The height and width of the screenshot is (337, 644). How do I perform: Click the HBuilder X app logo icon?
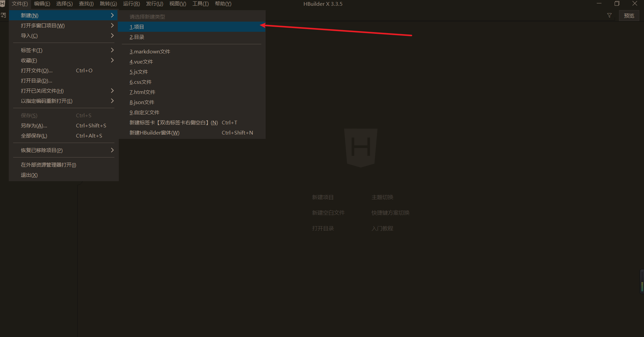point(2,4)
